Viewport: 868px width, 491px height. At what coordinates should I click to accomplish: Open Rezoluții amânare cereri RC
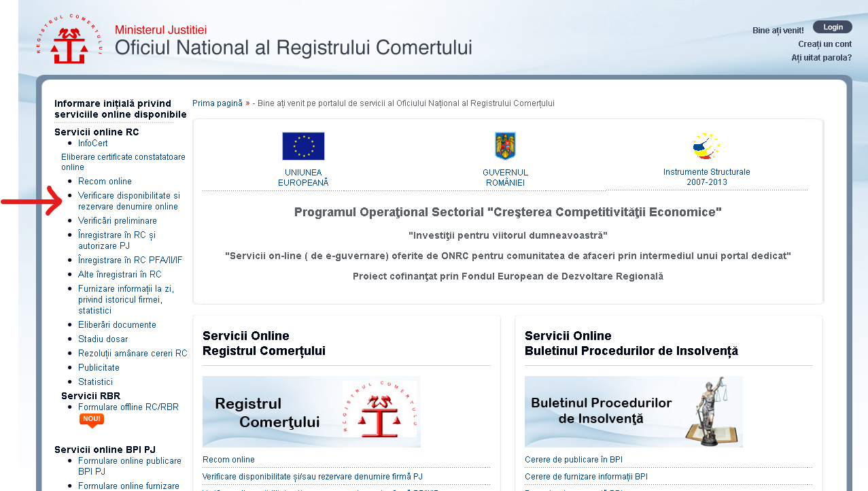(x=133, y=354)
